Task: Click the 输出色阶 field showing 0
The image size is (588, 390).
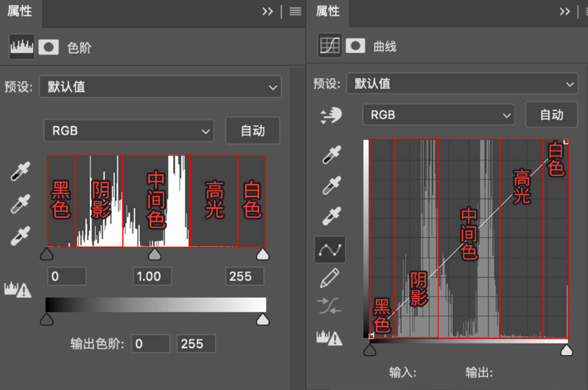Action: [x=150, y=344]
